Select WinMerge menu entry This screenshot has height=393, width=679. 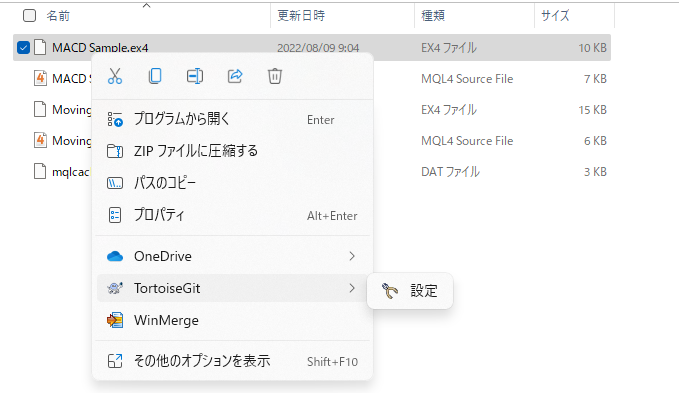233,320
